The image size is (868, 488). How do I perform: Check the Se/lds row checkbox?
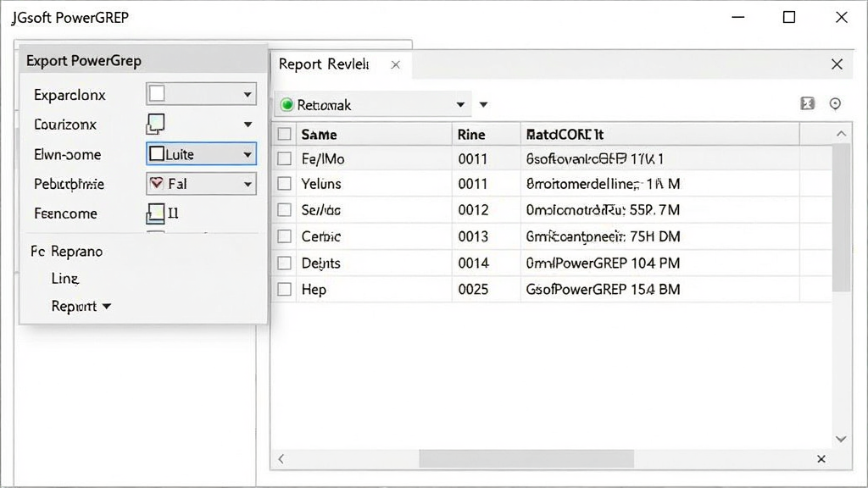[x=285, y=210]
